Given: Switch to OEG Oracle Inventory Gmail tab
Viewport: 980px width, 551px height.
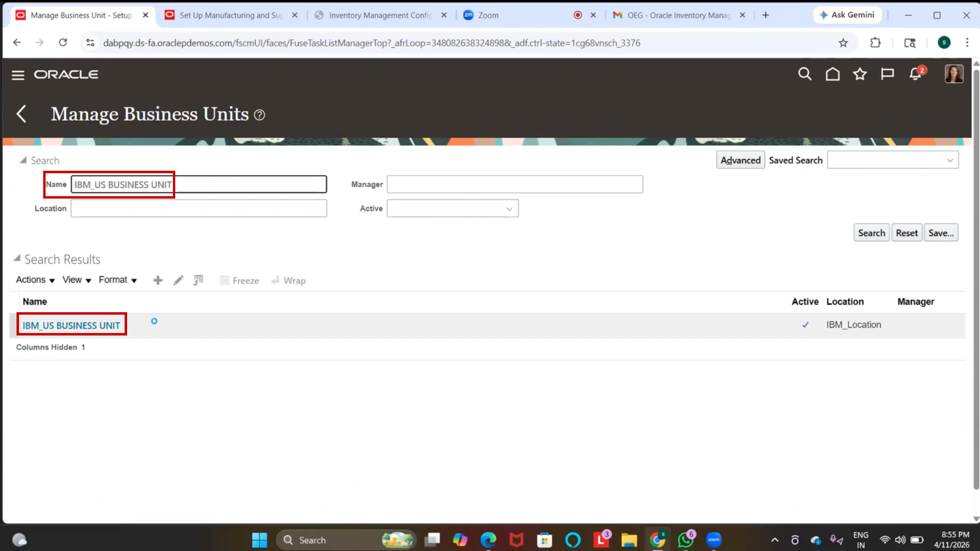Looking at the screenshot, I should pos(679,15).
